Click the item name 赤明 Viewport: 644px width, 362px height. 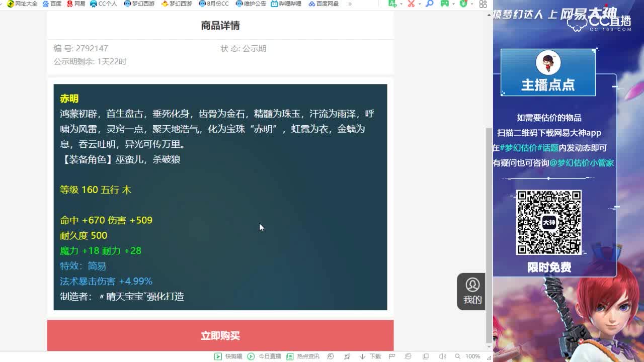pyautogui.click(x=69, y=99)
